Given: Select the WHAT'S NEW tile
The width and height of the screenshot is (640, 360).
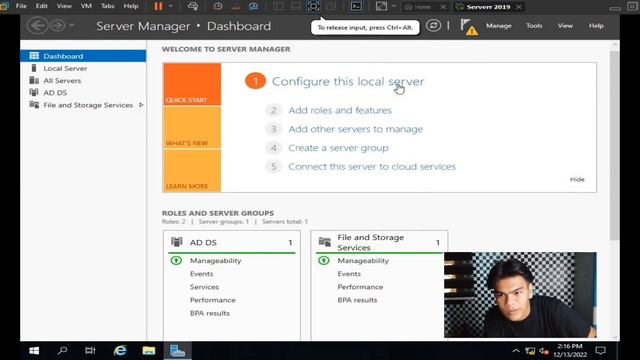Looking at the screenshot, I should tap(192, 127).
